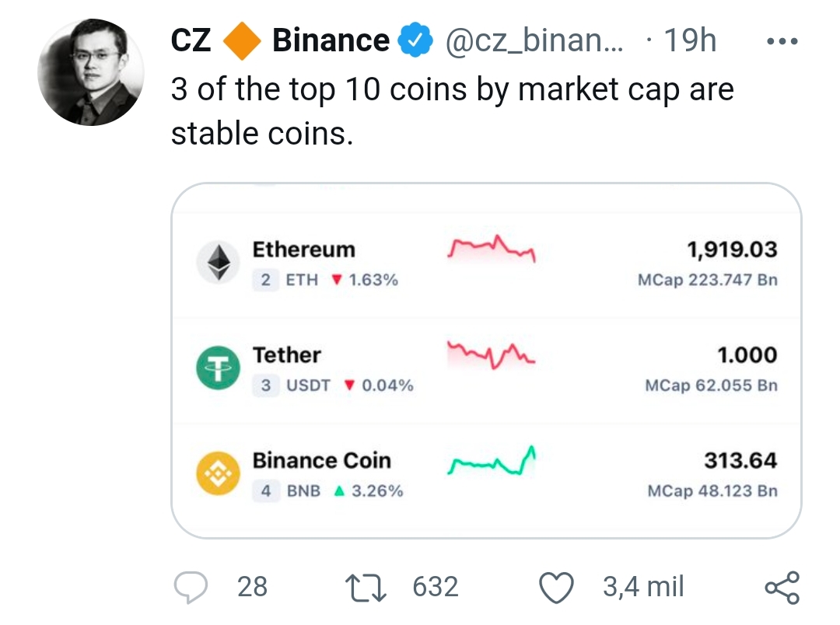Click the 632 retweet count
Viewport: 840px width, 625px height.
point(435,587)
